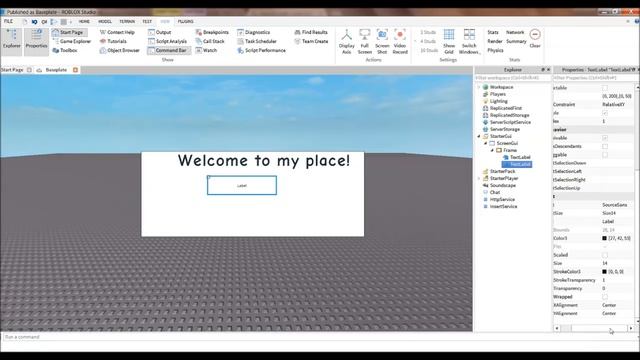This screenshot has width=640, height=360.
Task: Collapse the StarterGui tree node
Action: click(479, 136)
